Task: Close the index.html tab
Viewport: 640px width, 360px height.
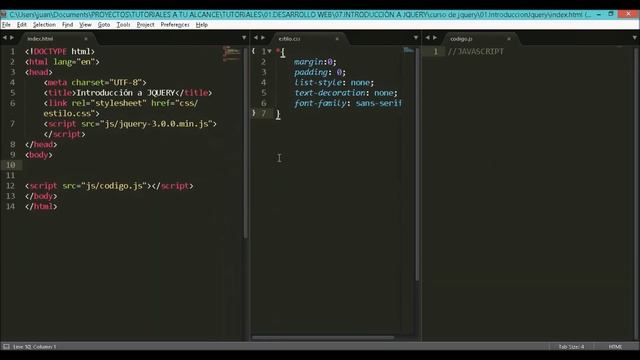Action: 86,39
